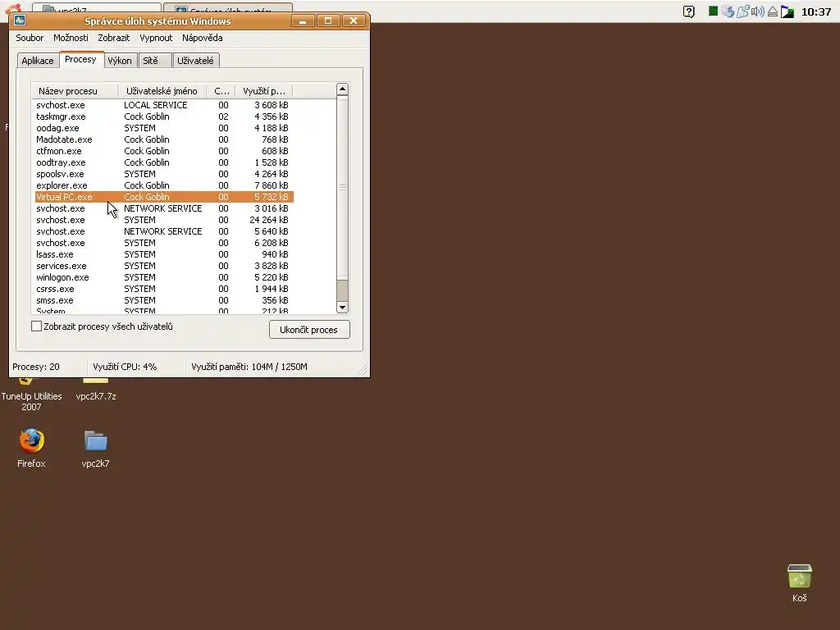Open the network computers tray icon
The height and width of the screenshot is (630, 840).
tap(728, 11)
